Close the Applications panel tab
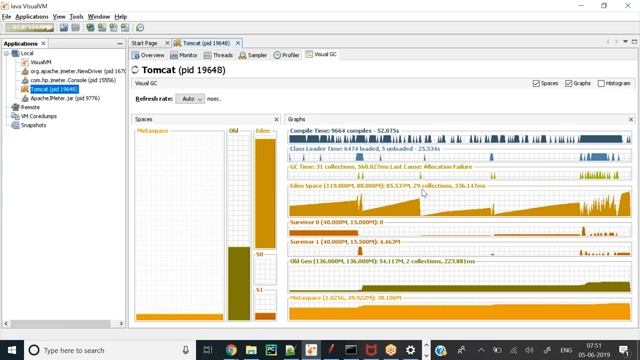640x360 pixels. [x=43, y=43]
